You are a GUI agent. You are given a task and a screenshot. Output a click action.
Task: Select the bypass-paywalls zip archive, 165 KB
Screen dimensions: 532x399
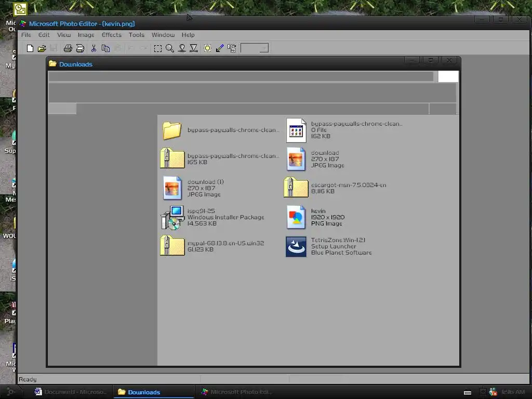[x=220, y=159]
